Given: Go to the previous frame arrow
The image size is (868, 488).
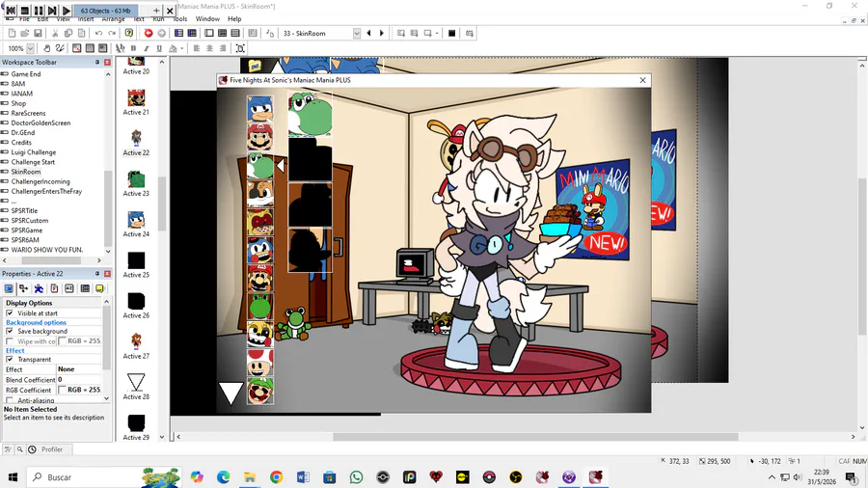Looking at the screenshot, I should point(368,33).
